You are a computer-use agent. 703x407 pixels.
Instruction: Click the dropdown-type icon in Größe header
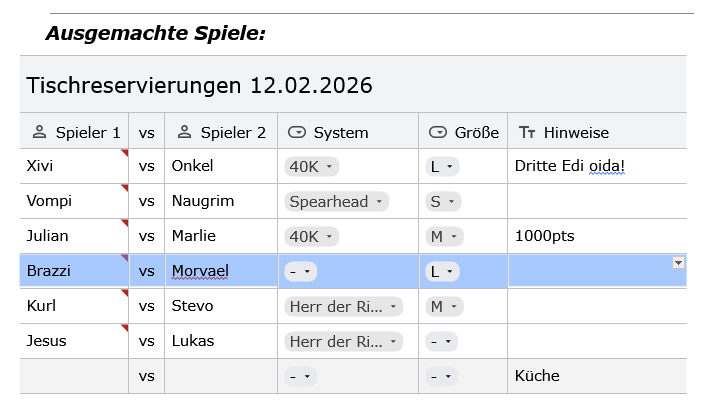click(x=438, y=132)
